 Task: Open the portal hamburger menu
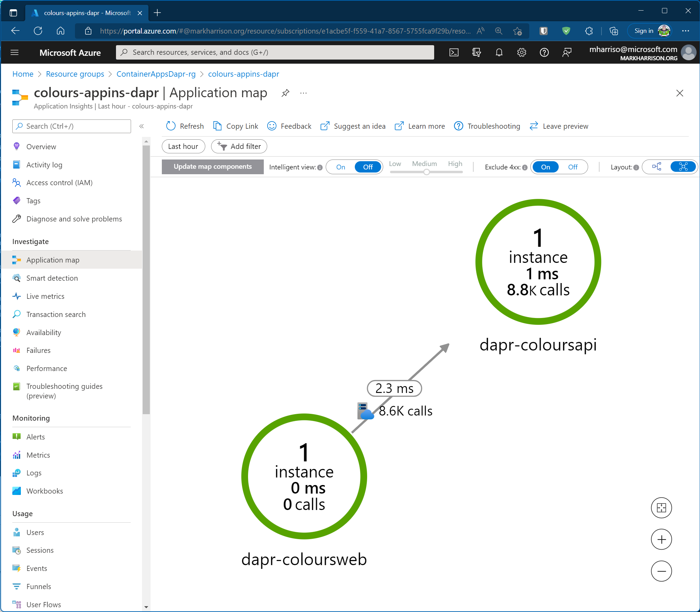click(x=14, y=52)
